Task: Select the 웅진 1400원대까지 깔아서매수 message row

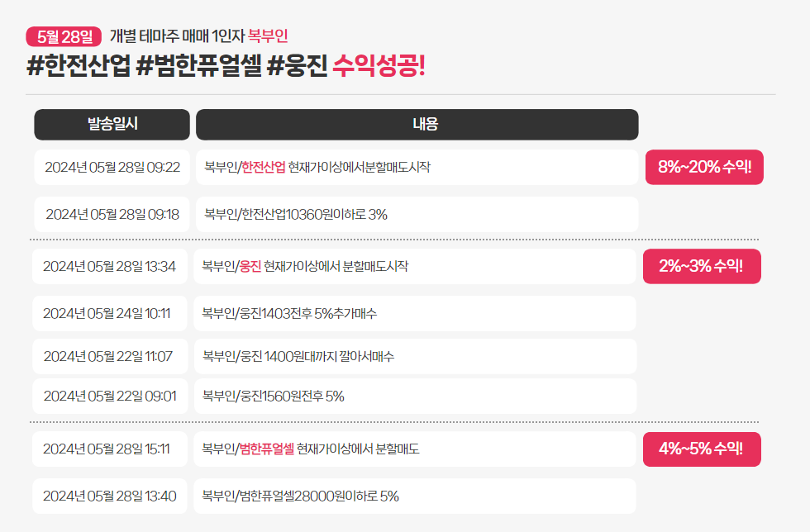Action: [x=415, y=356]
